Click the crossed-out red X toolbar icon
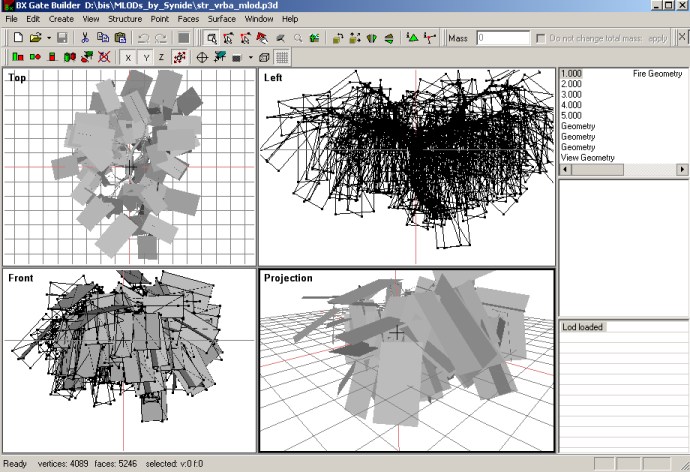The image size is (690, 472). point(104,57)
